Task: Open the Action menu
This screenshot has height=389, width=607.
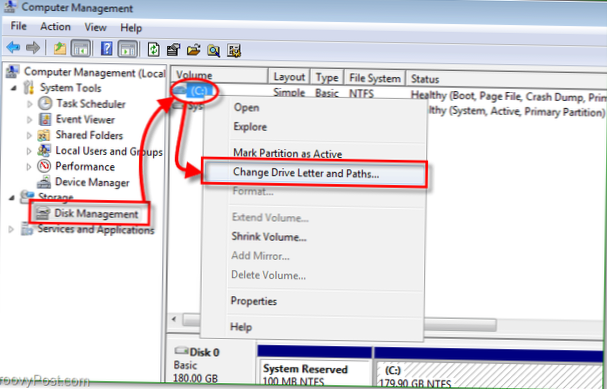Action: point(55,27)
